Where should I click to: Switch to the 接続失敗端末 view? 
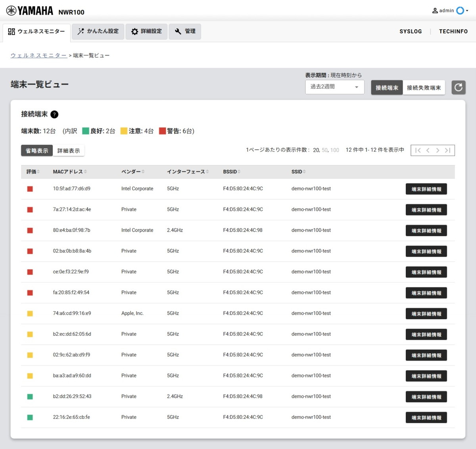point(424,88)
